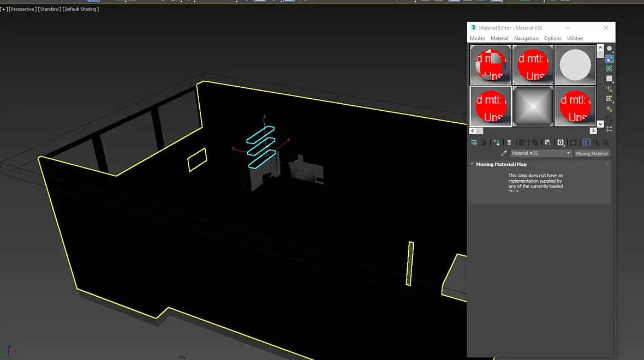The width and height of the screenshot is (644, 360).
Task: Toggle the Background checker pattern button
Action: click(x=610, y=69)
